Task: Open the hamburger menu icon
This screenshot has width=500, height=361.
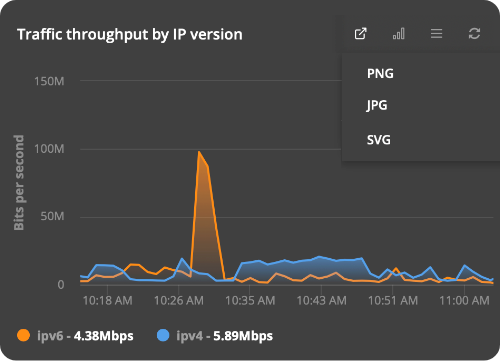Action: (x=436, y=34)
